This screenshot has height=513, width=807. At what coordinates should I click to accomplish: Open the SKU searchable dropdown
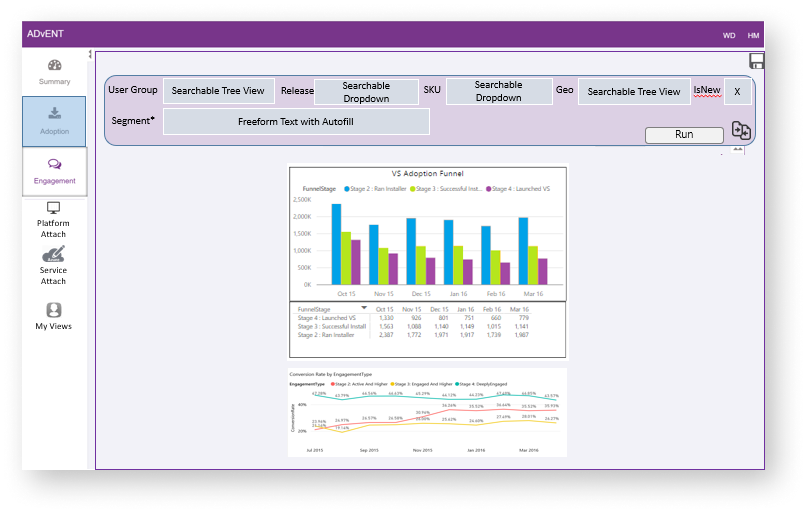pos(499,91)
